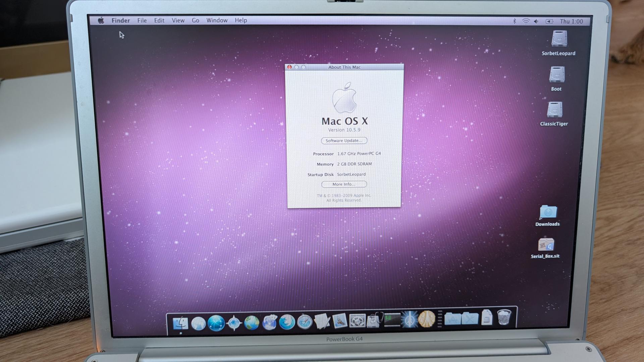
Task: Expand the Utilities folder stack in Dock
Action: [470, 318]
